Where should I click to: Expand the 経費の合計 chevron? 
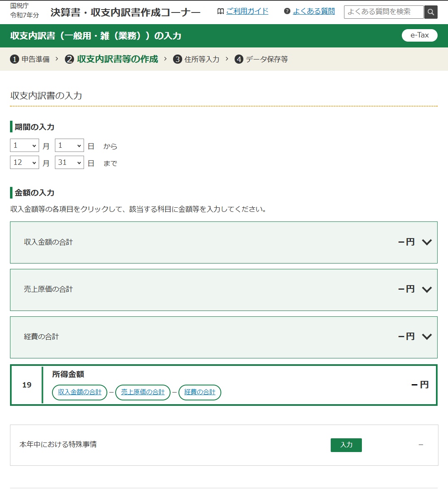tap(427, 337)
